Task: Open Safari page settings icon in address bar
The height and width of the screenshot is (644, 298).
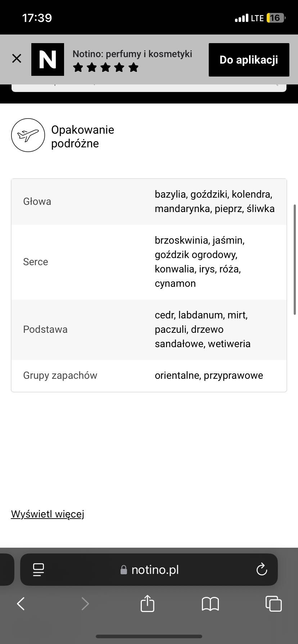Action: point(38,570)
